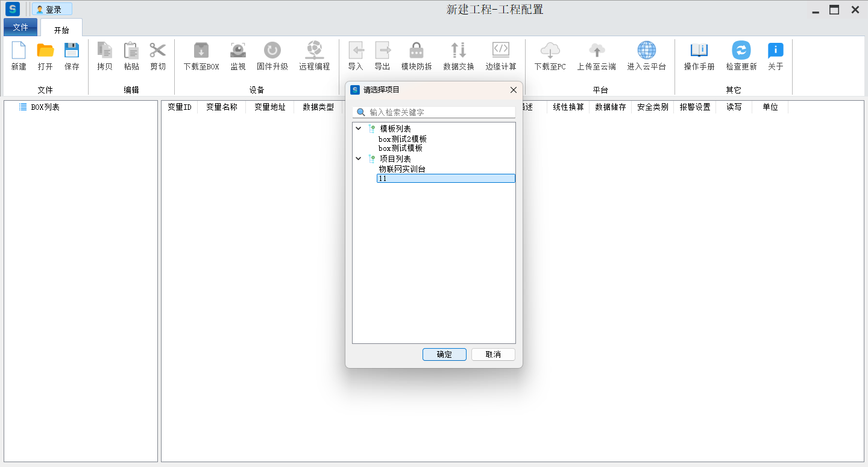Click the 关于 about info icon
The height and width of the screenshot is (467, 868).
point(775,51)
